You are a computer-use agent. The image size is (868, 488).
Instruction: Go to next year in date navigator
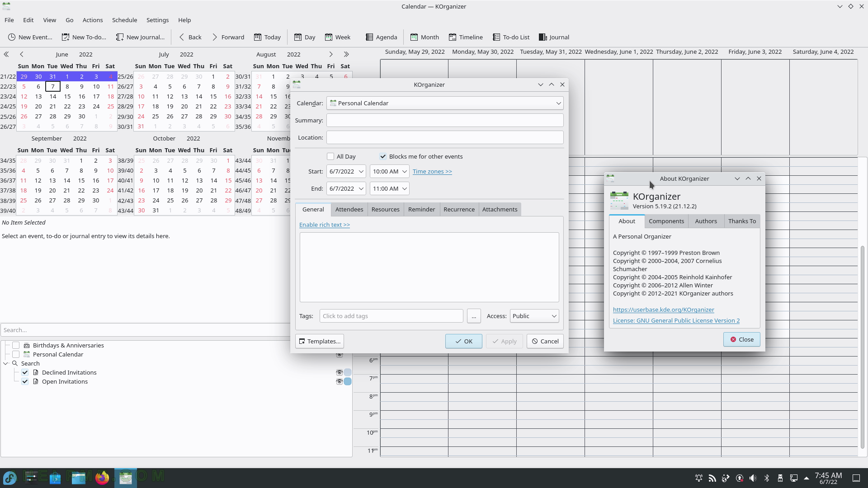point(346,54)
